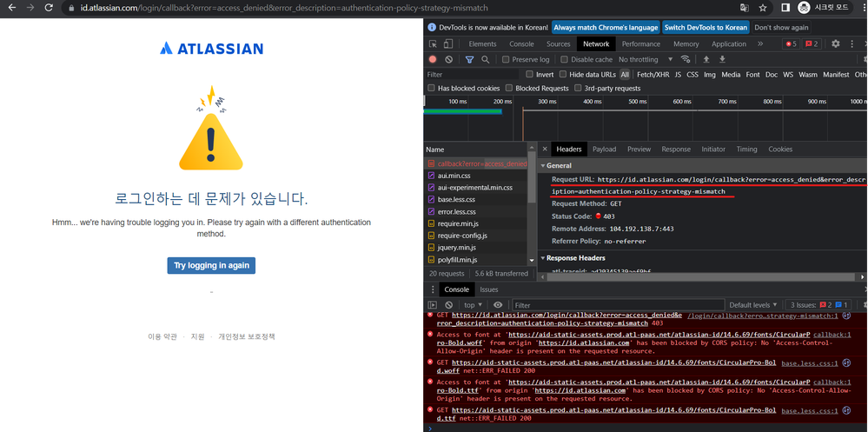The height and width of the screenshot is (432, 868).
Task: Open the 이용 약관 footer link
Action: (162, 336)
